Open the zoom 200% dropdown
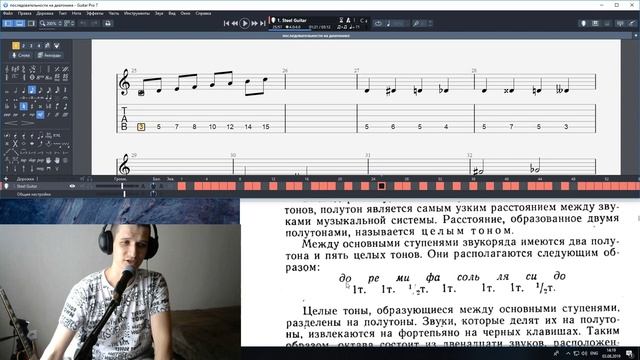Image resolution: width=640 pixels, height=360 pixels. pos(51,23)
